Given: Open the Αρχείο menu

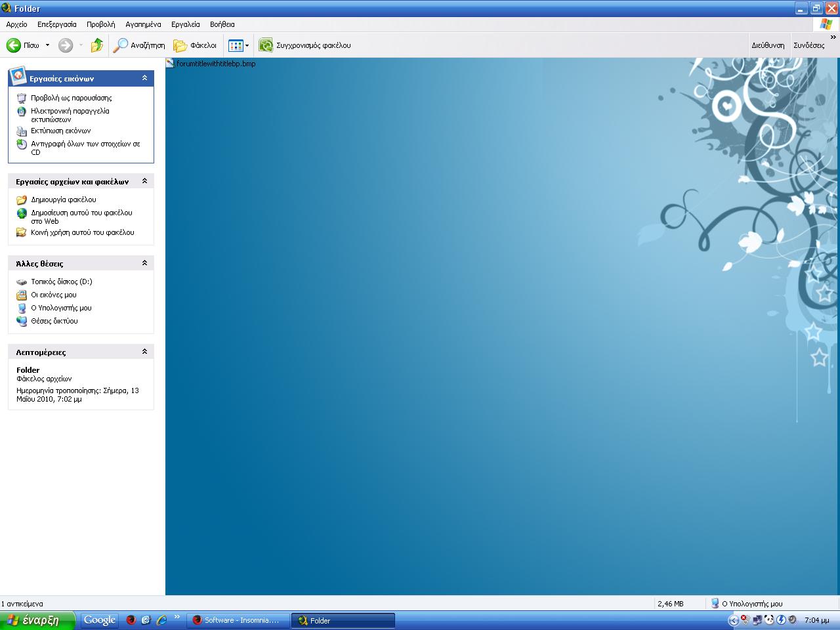Looking at the screenshot, I should 16,24.
